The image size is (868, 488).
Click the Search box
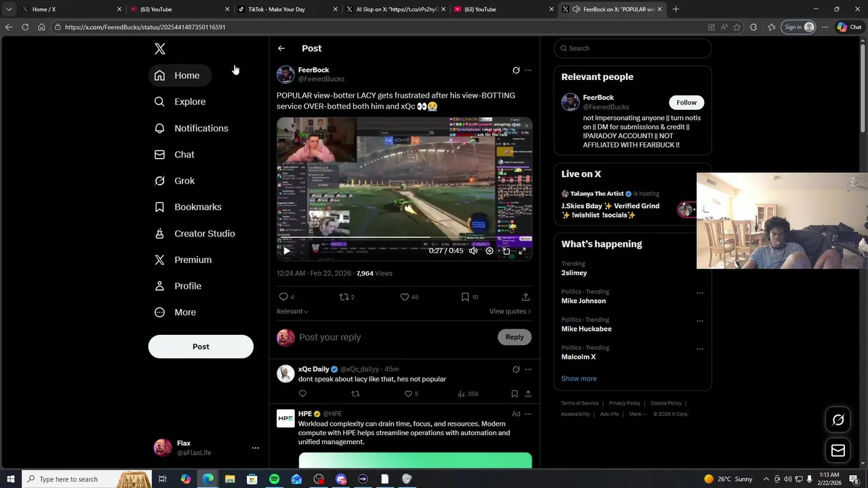[x=633, y=48]
